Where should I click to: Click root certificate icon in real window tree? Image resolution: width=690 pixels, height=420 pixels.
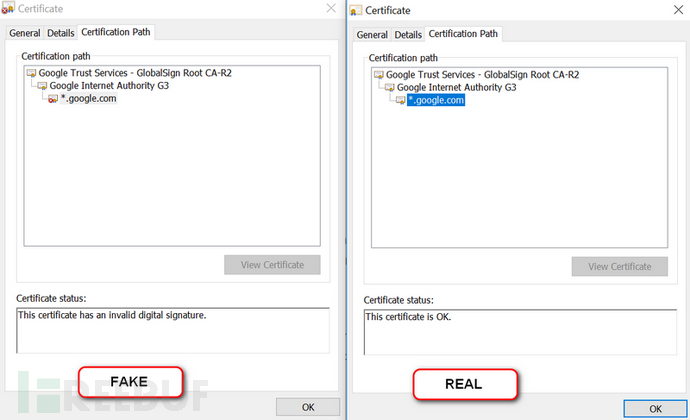(x=378, y=75)
